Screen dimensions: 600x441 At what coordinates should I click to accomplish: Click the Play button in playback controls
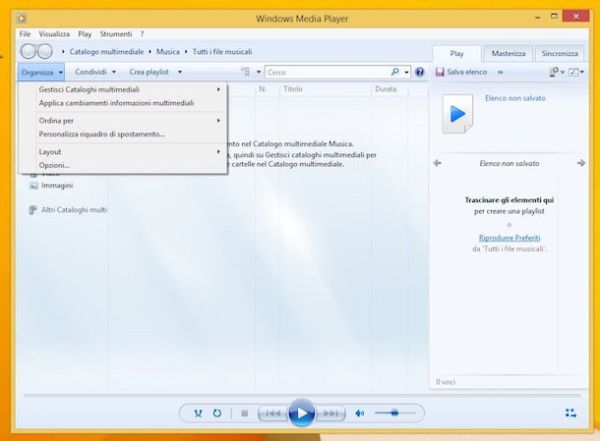(x=300, y=412)
